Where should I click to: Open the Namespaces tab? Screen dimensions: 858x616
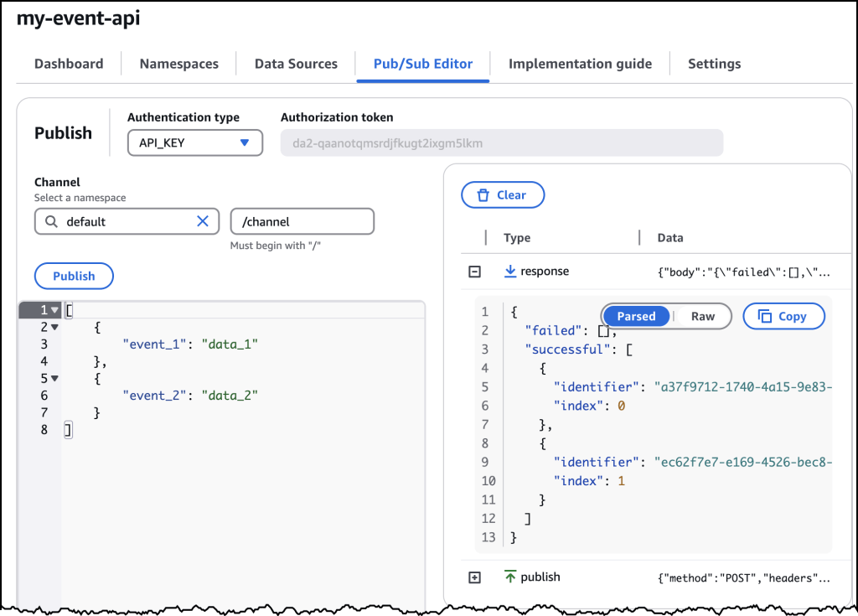[178, 64]
